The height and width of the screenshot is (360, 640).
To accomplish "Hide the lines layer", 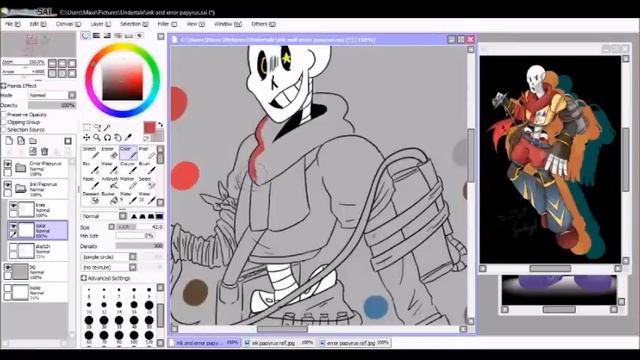I will tap(13, 206).
